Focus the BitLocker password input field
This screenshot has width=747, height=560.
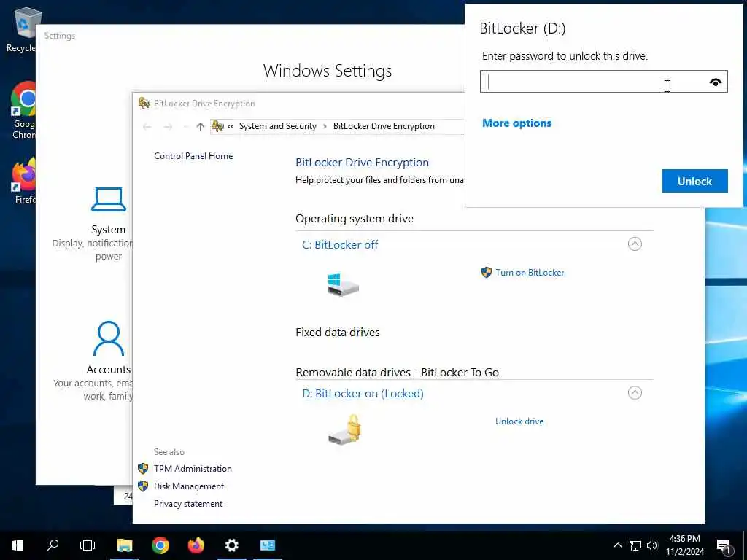603,82
